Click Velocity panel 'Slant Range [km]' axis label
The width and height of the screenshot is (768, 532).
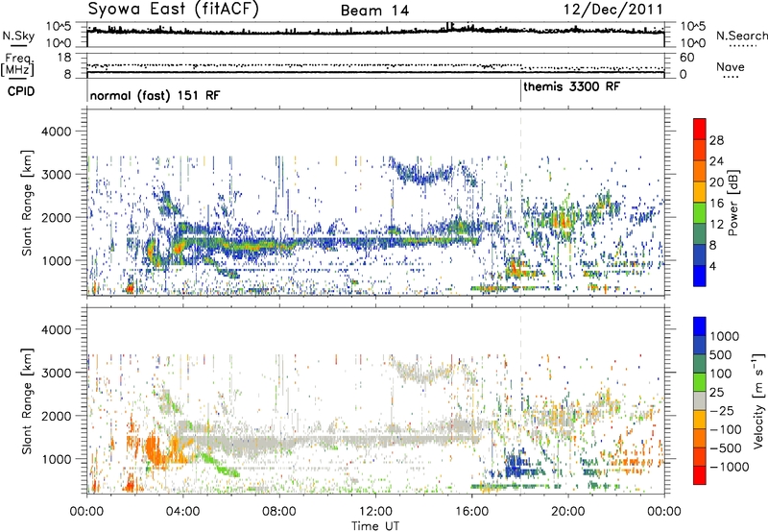pos(27,401)
